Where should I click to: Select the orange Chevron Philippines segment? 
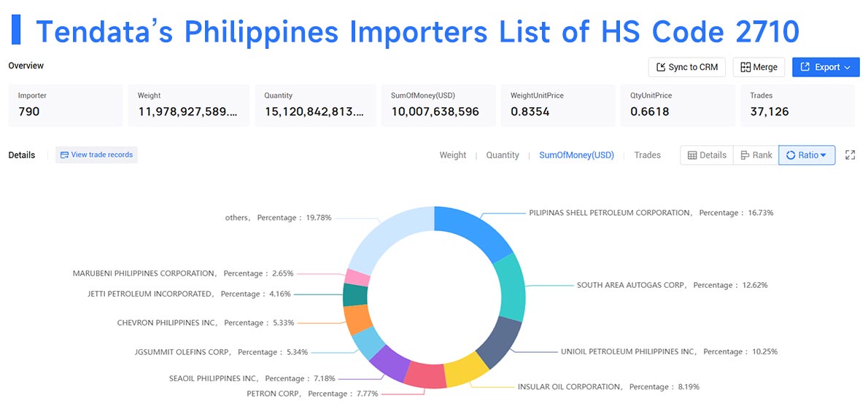[357, 319]
